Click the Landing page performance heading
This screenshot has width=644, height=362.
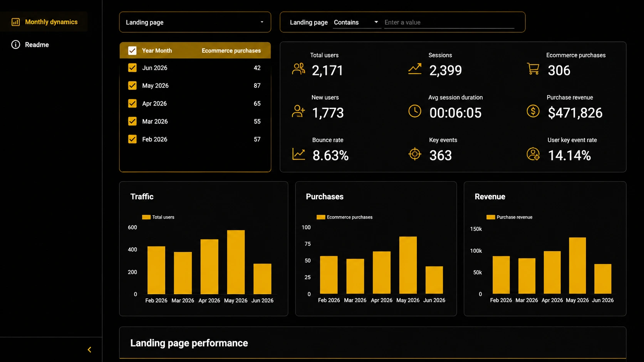click(x=189, y=343)
